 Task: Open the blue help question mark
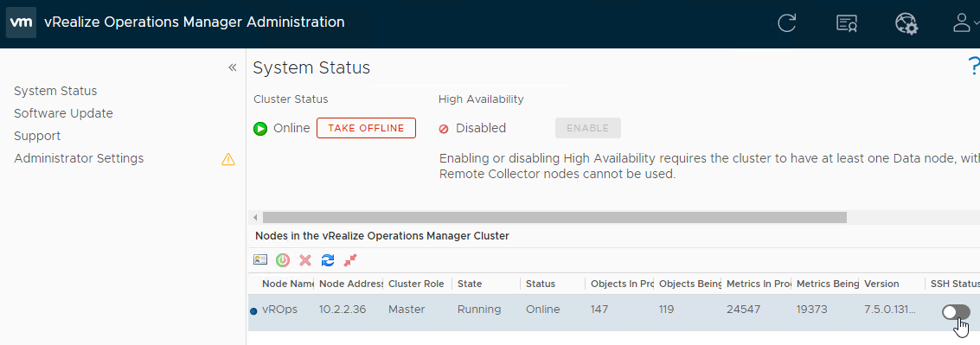point(973,66)
